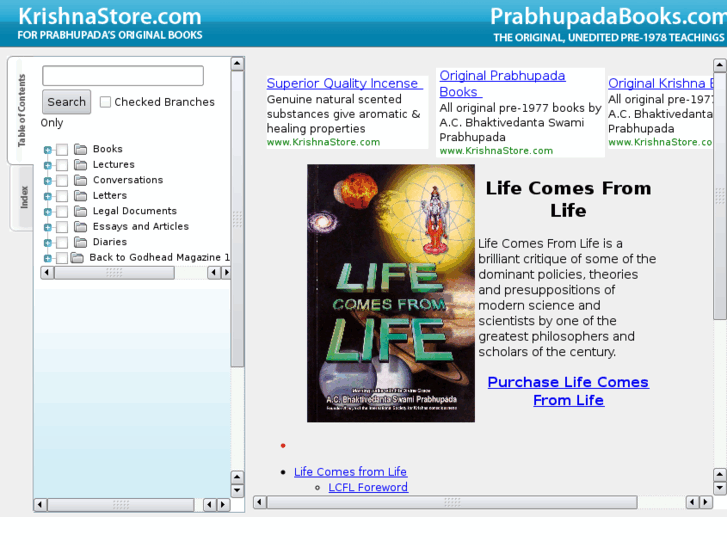The height and width of the screenshot is (545, 727).
Task: Click the Back to Godhead Magazine folder icon
Action: tap(77, 257)
